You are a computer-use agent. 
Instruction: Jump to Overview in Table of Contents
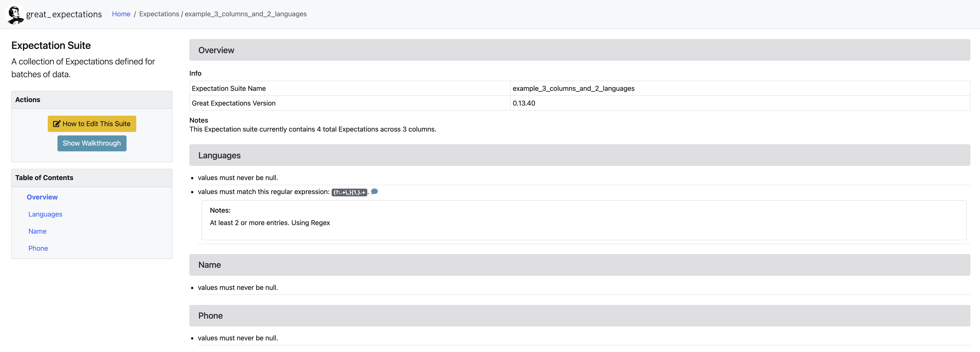42,197
